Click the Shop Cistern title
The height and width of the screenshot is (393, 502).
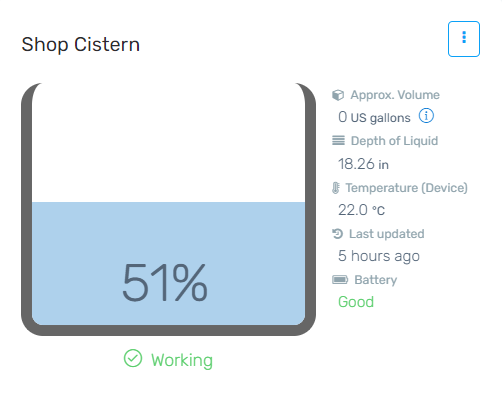click(81, 44)
